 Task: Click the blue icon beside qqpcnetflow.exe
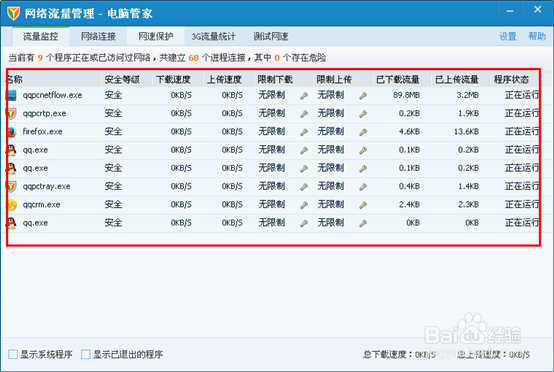pyautogui.click(x=11, y=95)
